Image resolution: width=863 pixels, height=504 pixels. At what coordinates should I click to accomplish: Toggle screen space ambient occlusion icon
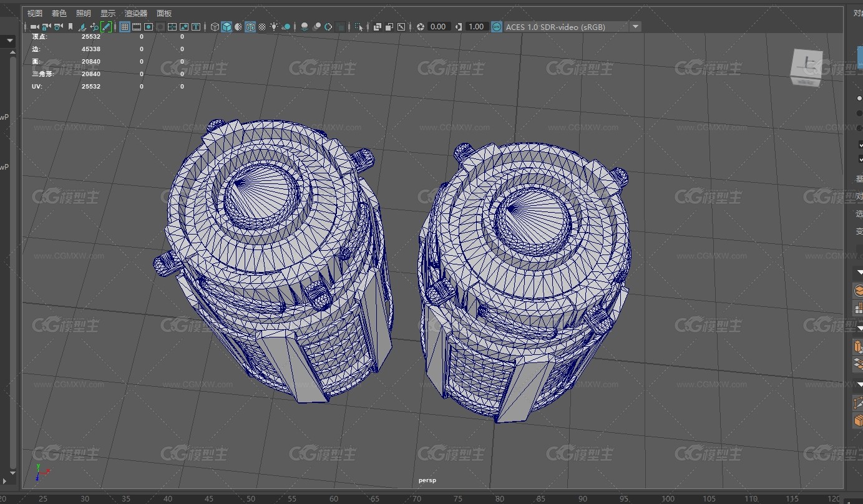(304, 27)
